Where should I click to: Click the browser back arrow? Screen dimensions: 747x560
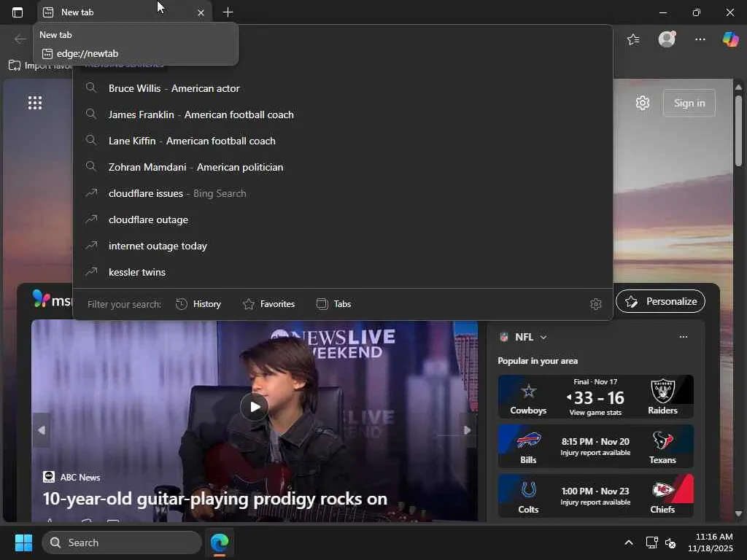click(x=20, y=39)
